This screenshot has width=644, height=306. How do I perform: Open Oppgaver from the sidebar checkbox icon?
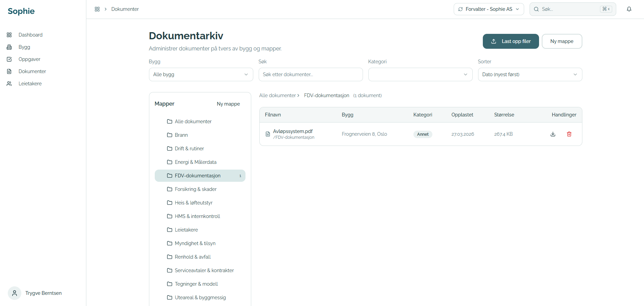(9, 59)
